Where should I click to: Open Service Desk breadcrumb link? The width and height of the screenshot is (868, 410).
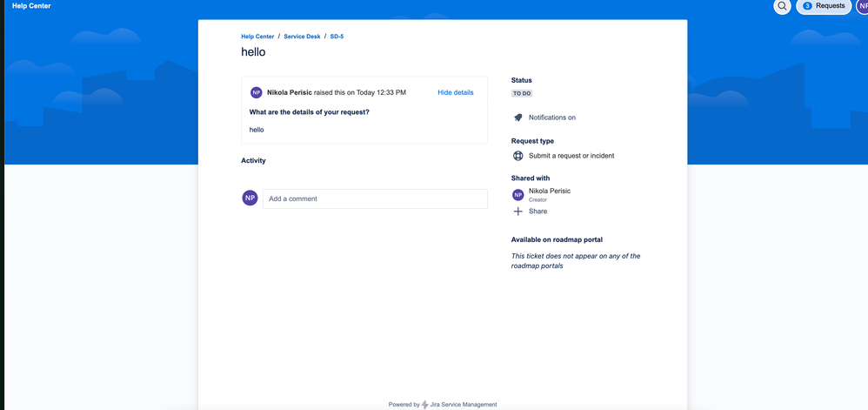coord(302,37)
